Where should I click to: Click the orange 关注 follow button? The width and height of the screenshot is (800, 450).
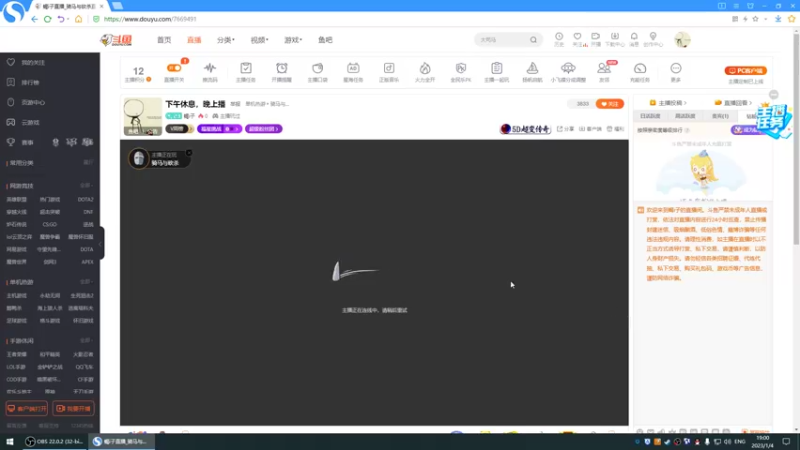tap(610, 104)
